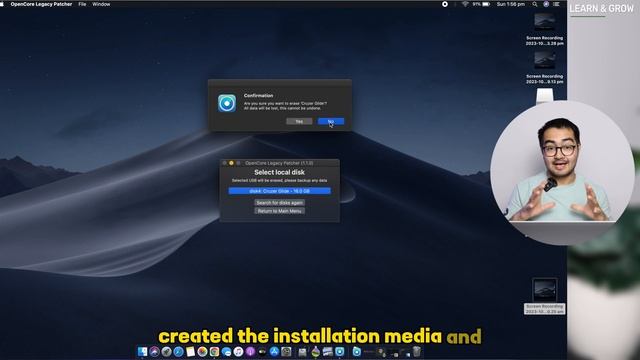Click No in the Confirmation dialog
Viewport: 640px width, 360px height.
click(x=331, y=121)
